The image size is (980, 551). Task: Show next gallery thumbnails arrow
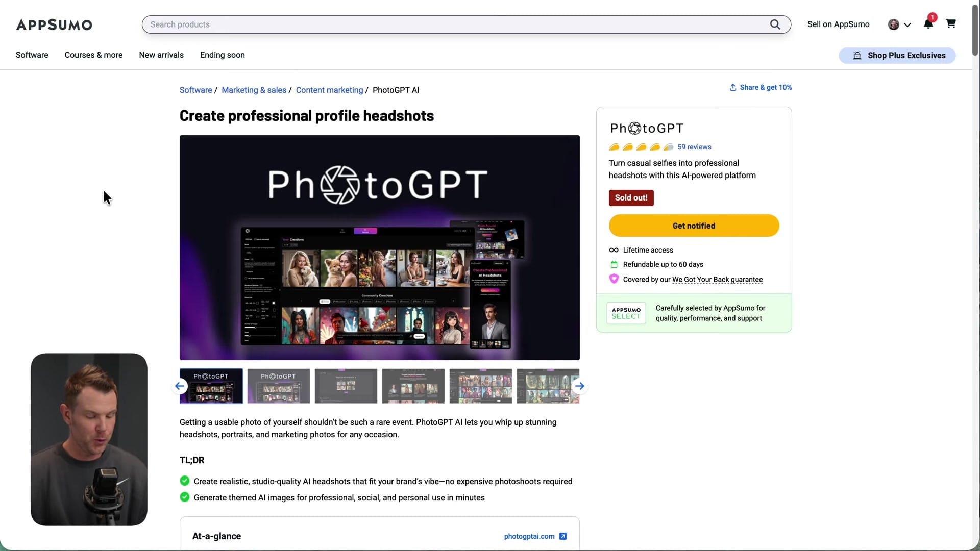tap(579, 386)
